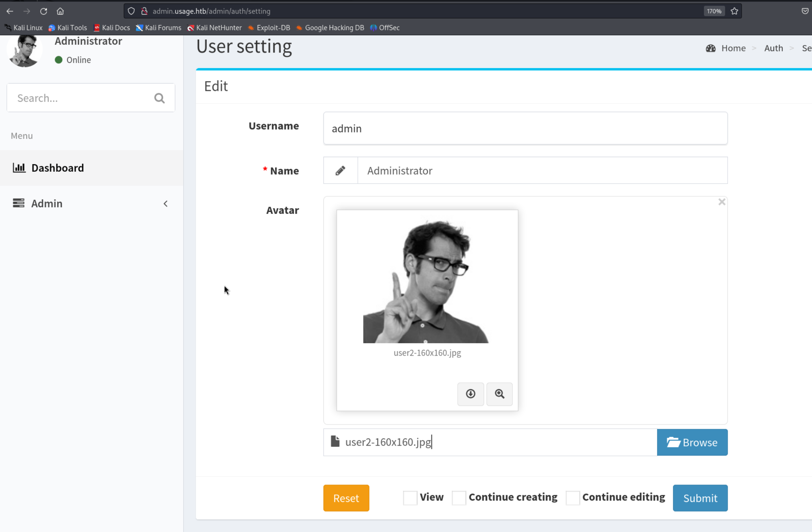Click the lock site security icon

click(144, 11)
